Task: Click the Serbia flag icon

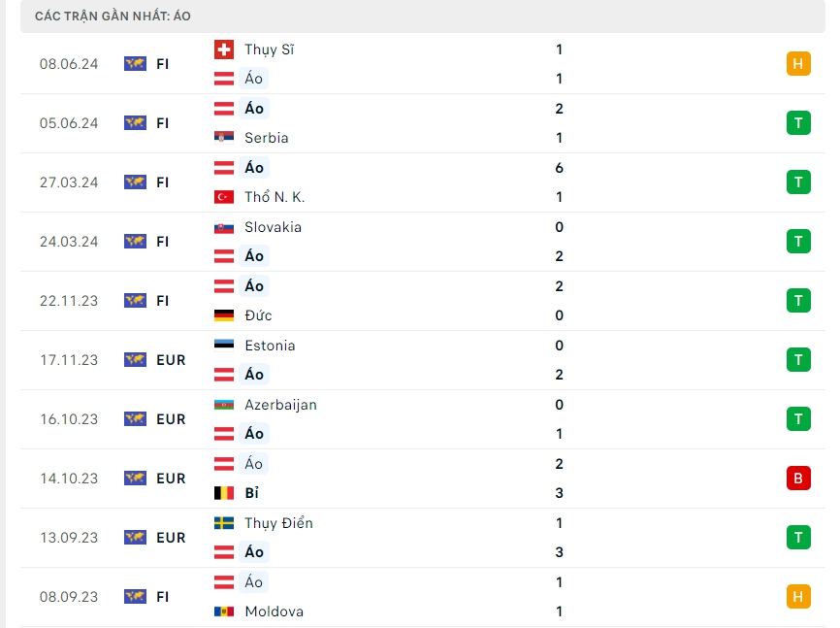Action: [223, 138]
